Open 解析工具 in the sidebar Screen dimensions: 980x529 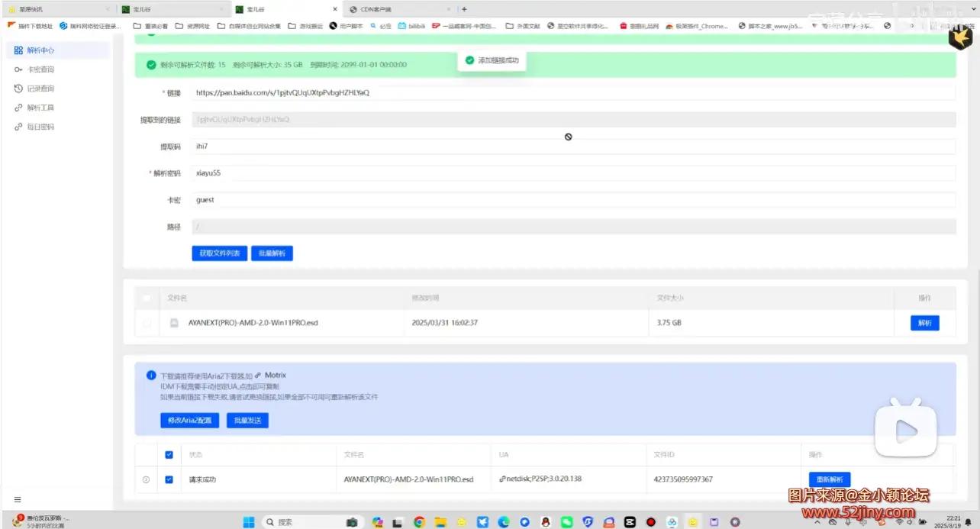[40, 108]
